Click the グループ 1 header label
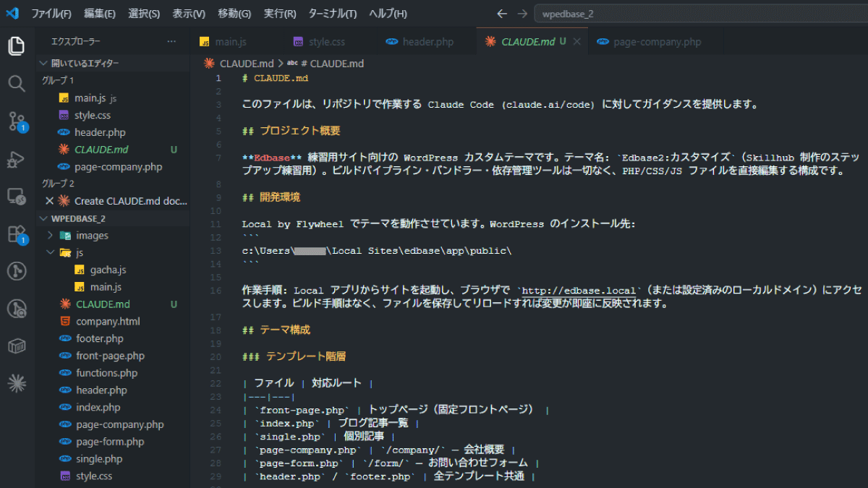 click(58, 80)
